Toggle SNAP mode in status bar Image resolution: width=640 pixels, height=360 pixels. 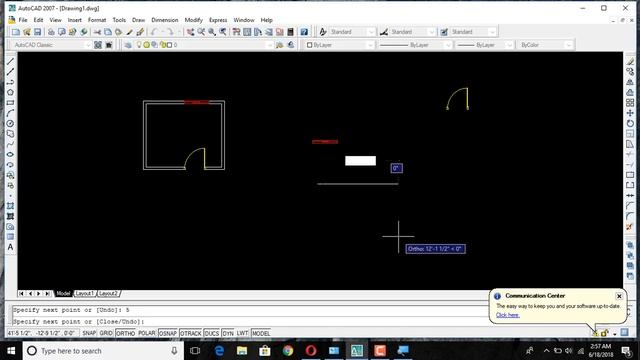89,333
